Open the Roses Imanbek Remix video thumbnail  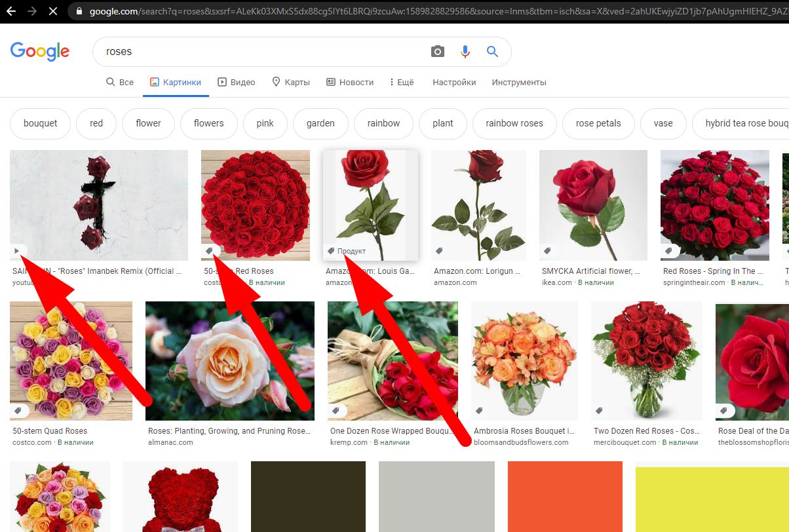[x=99, y=205]
